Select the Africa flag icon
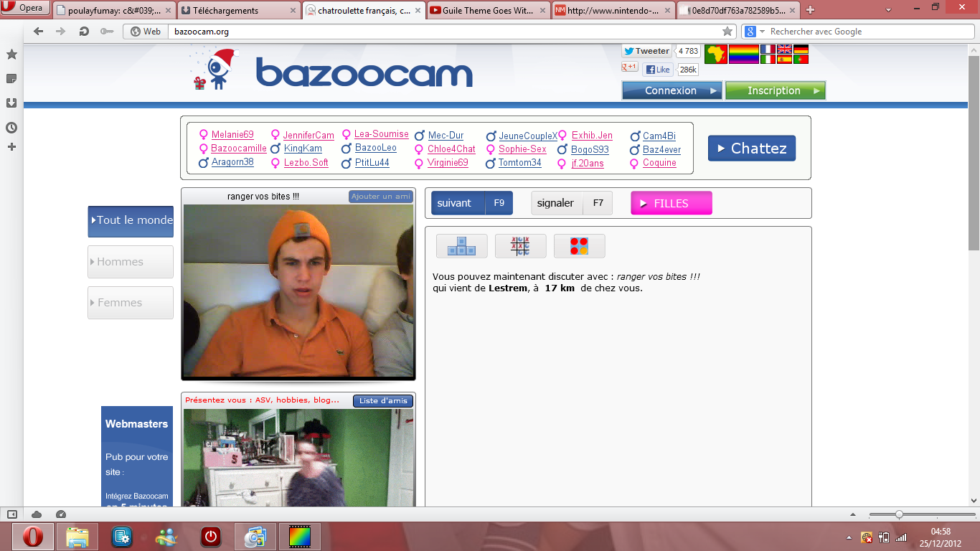 pos(716,55)
